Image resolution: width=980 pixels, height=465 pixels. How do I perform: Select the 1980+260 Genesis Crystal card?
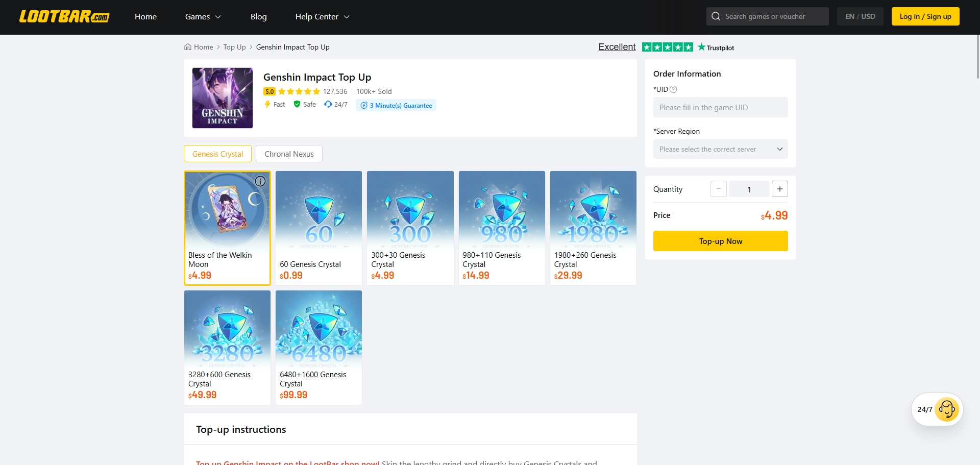[x=593, y=228]
